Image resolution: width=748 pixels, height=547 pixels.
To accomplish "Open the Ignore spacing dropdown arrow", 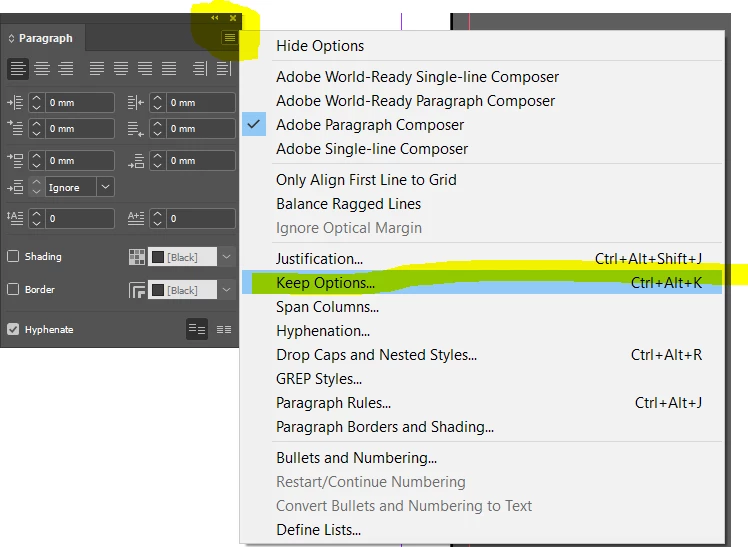I will tap(105, 187).
